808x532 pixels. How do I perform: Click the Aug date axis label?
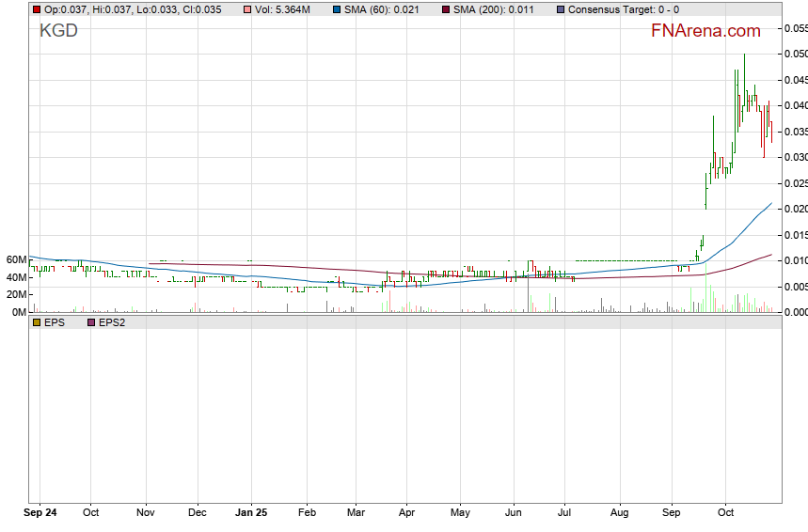point(618,514)
